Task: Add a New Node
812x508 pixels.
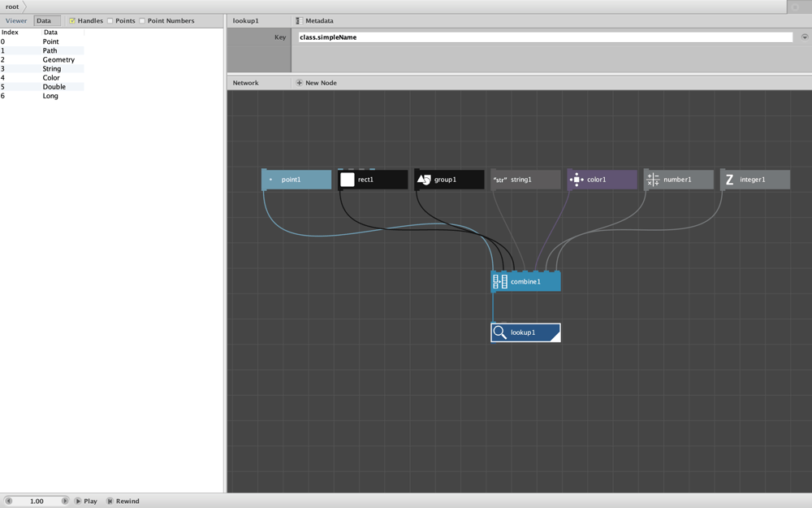Action: point(316,83)
